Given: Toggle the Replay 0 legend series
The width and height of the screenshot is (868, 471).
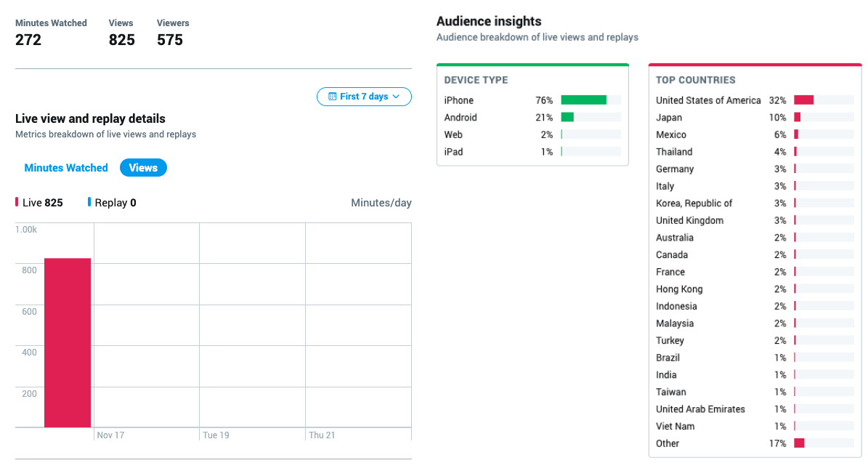Looking at the screenshot, I should tap(113, 203).
